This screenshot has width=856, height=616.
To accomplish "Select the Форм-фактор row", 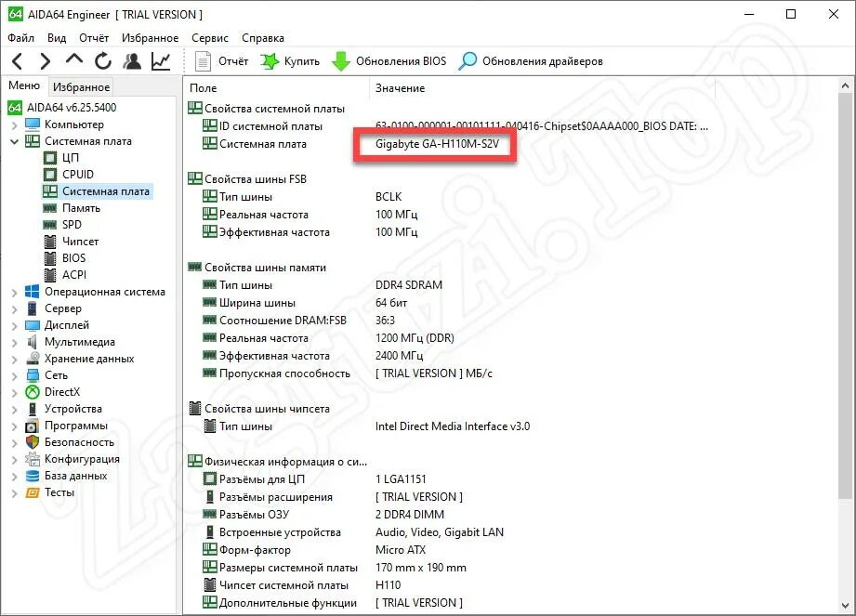I will (x=314, y=550).
